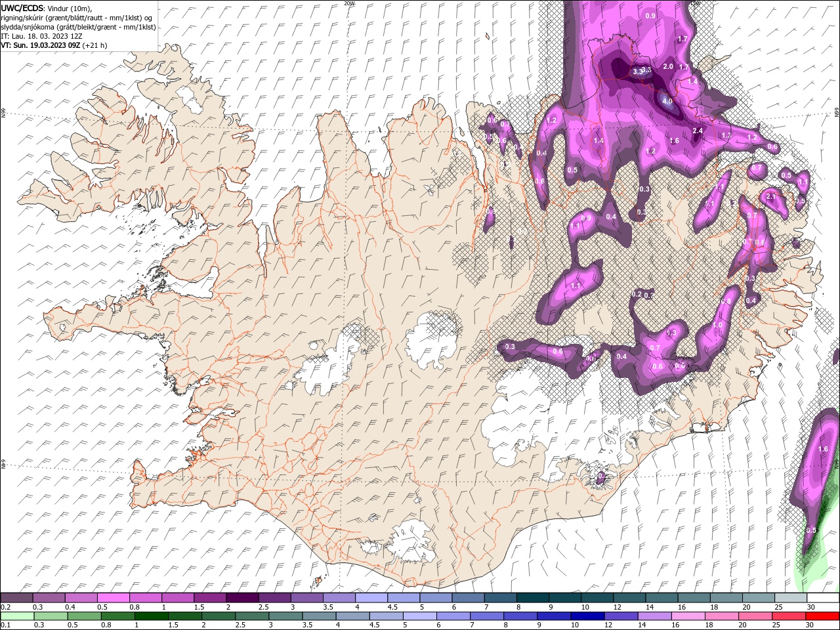Click the 'VT: Sun. 19.03.2023 09Z (+21 h)' line
Viewport: 840px width, 630px height.
[54, 45]
